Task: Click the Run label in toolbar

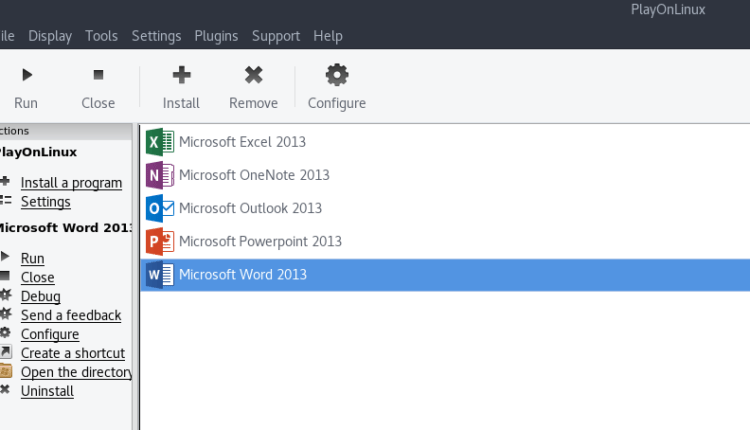Action: point(26,103)
